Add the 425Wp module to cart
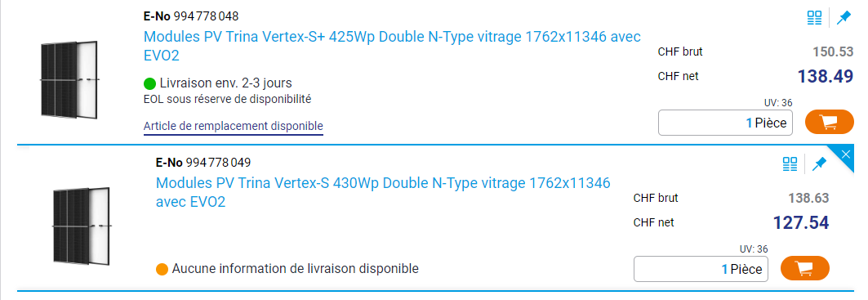Viewport: 868px width, 300px height. [x=830, y=122]
